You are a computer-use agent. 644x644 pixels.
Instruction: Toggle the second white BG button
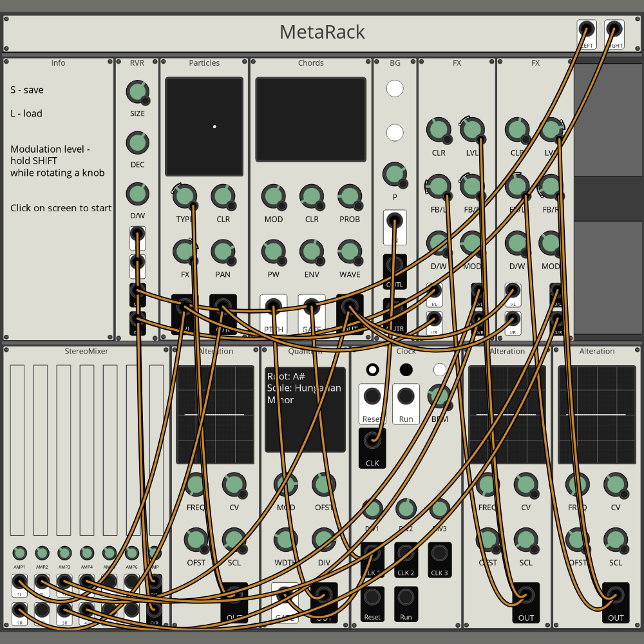tap(395, 133)
